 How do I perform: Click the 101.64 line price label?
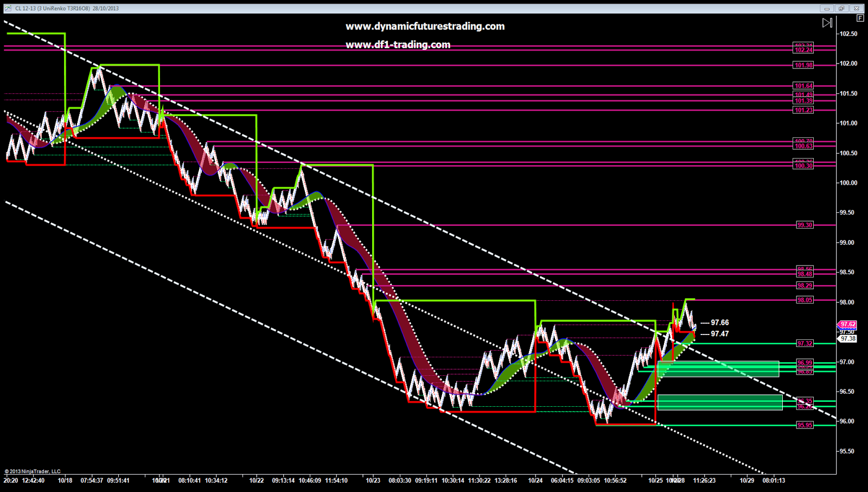[x=803, y=86]
